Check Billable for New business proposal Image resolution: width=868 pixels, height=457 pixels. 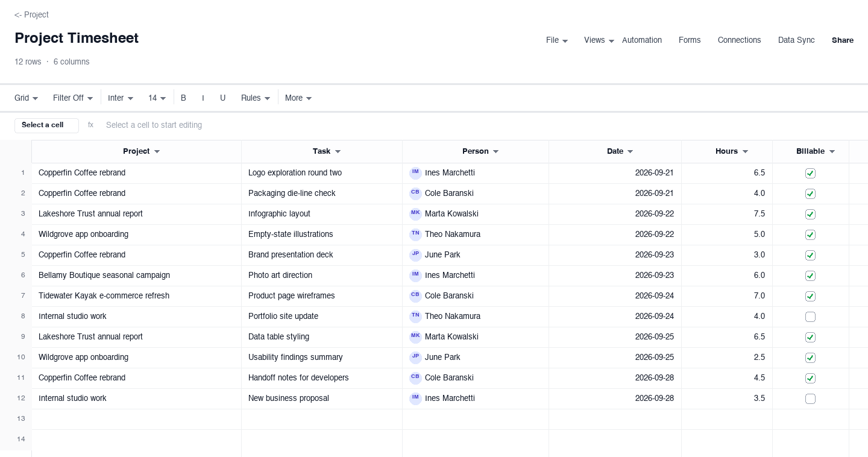pos(810,399)
